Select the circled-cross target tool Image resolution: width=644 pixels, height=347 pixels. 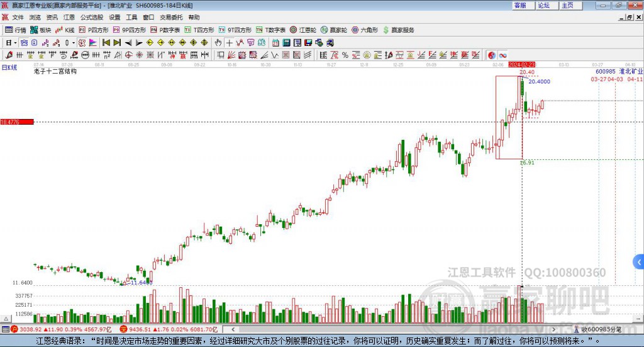pyautogui.click(x=128, y=55)
